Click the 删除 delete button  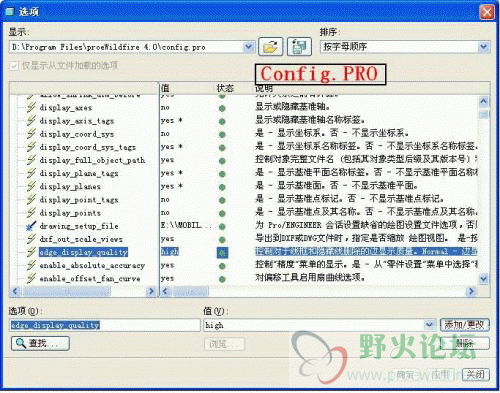click(x=465, y=343)
